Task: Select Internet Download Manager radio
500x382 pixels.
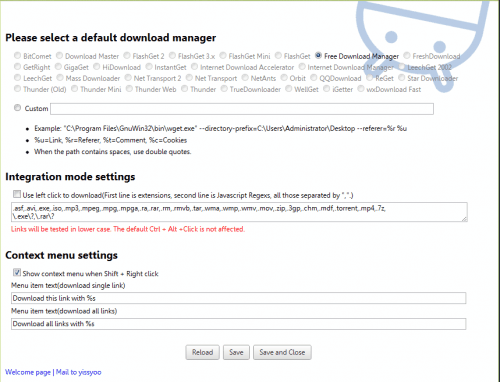Action: pos(302,67)
